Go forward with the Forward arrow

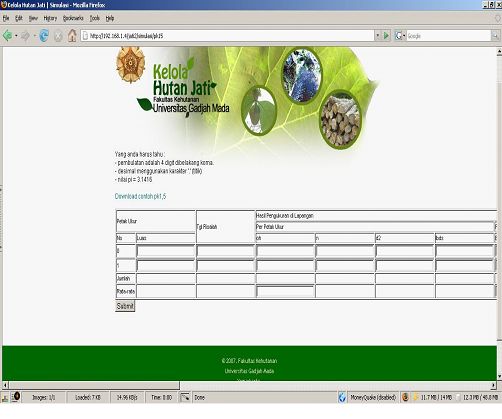point(25,36)
